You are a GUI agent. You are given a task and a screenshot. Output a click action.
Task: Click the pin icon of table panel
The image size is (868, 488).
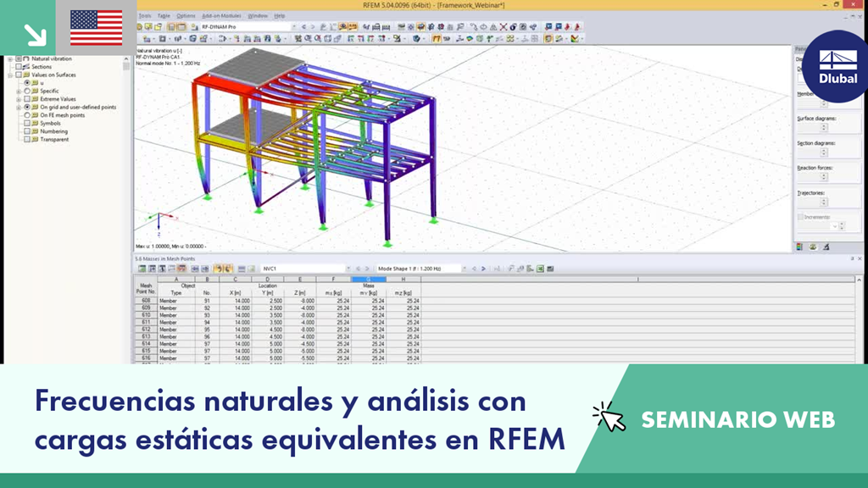coord(852,258)
